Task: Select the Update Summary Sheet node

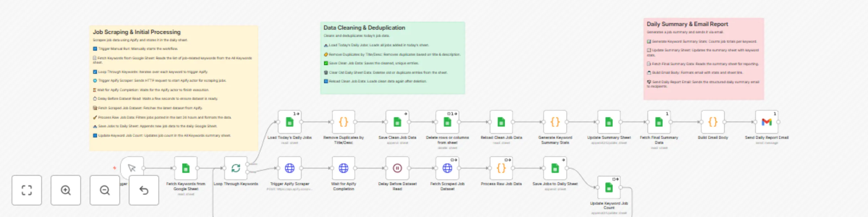Action: click(x=609, y=122)
